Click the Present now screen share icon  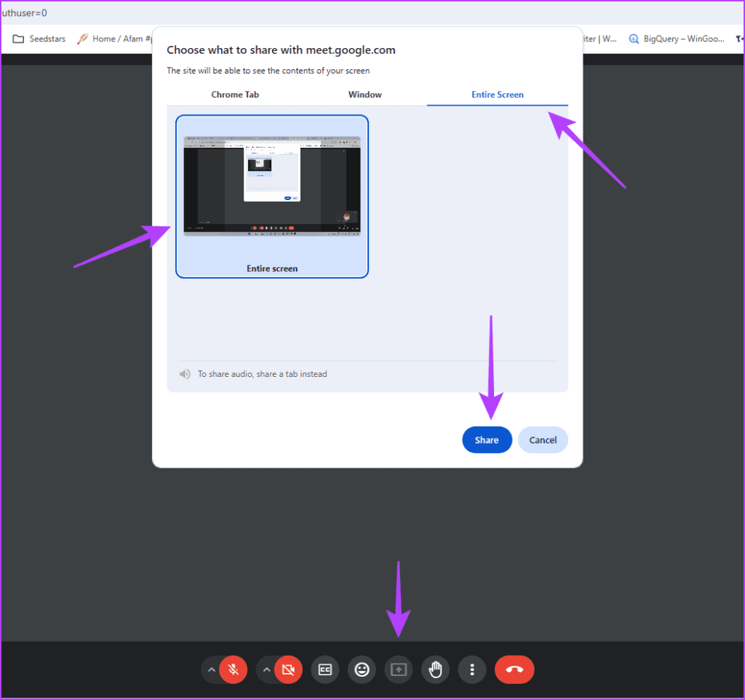coord(398,669)
